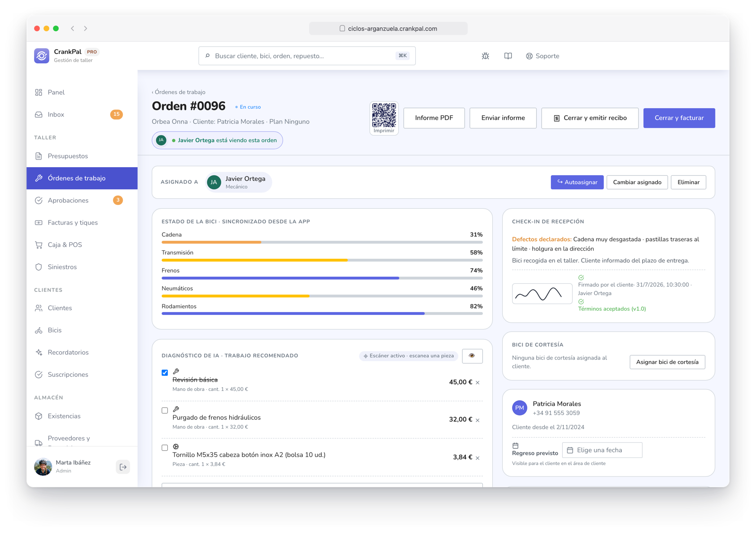The width and height of the screenshot is (756, 534).
Task: Focus the Buscar cliente search field
Action: (x=307, y=56)
